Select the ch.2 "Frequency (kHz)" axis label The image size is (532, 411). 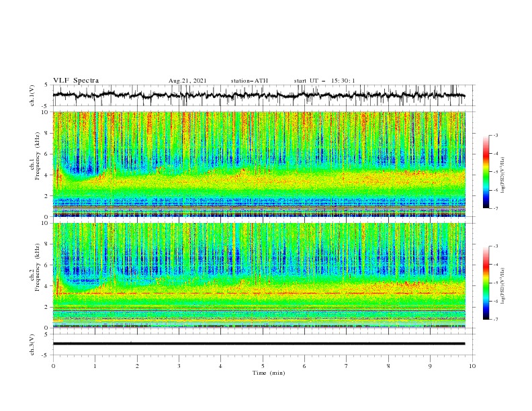point(38,267)
